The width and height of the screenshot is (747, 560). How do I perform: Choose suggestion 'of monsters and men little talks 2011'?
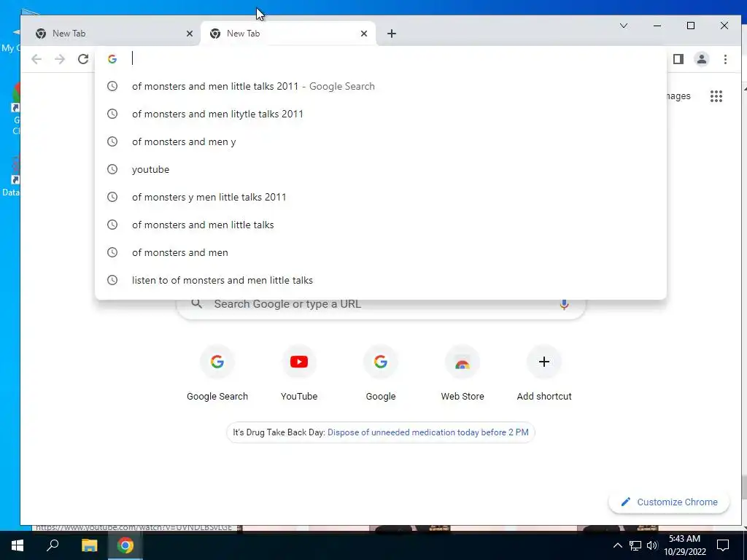381,86
